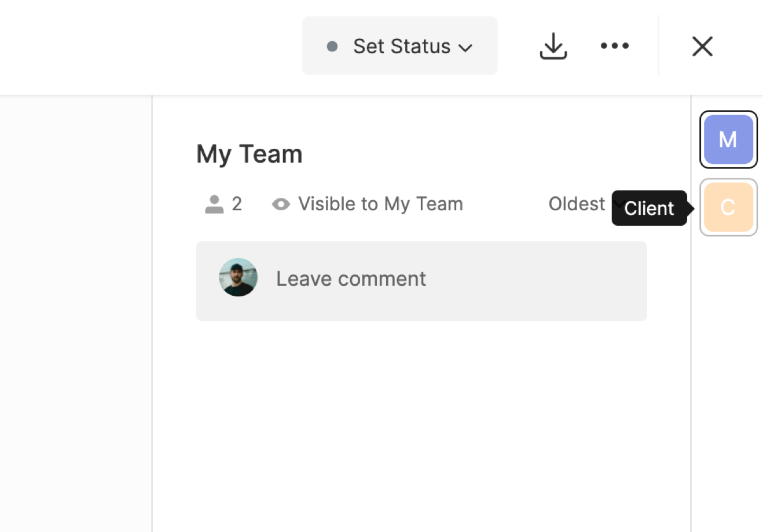This screenshot has width=763, height=532.
Task: Open the Oldest sort order dropdown
Action: tap(577, 204)
